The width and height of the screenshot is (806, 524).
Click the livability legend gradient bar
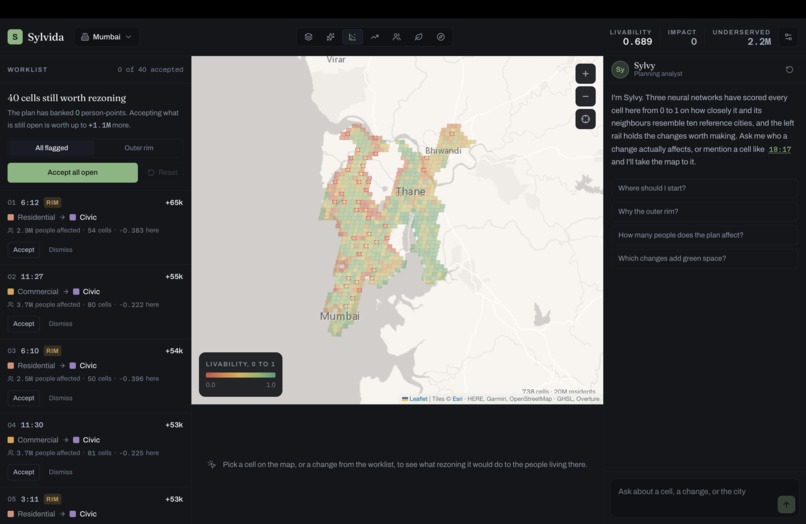tap(241, 375)
